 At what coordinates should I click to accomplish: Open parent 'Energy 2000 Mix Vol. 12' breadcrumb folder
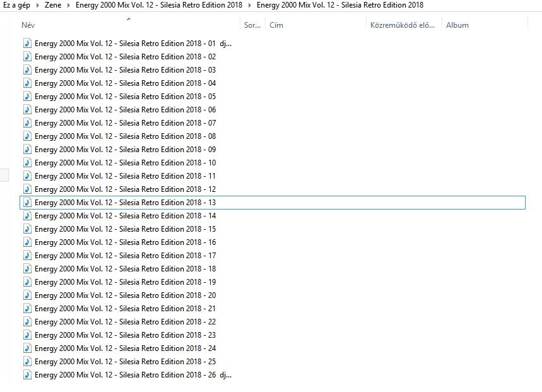159,5
